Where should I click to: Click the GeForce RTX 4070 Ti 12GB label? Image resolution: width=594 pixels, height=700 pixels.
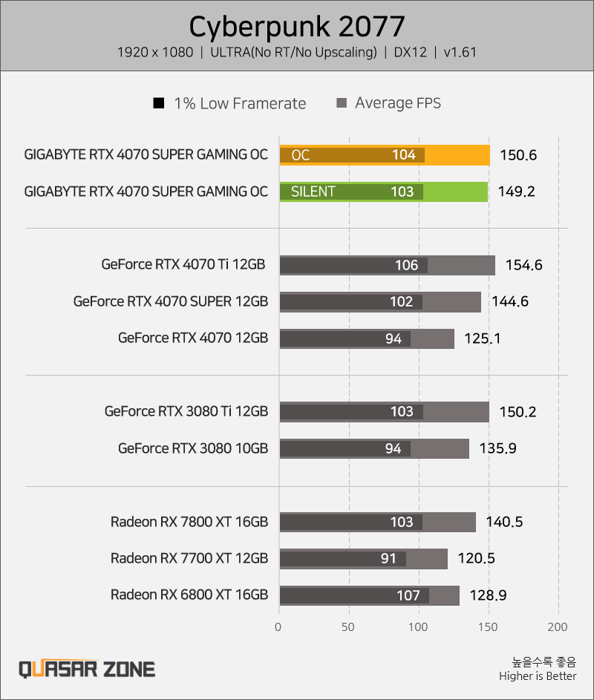pos(183,264)
